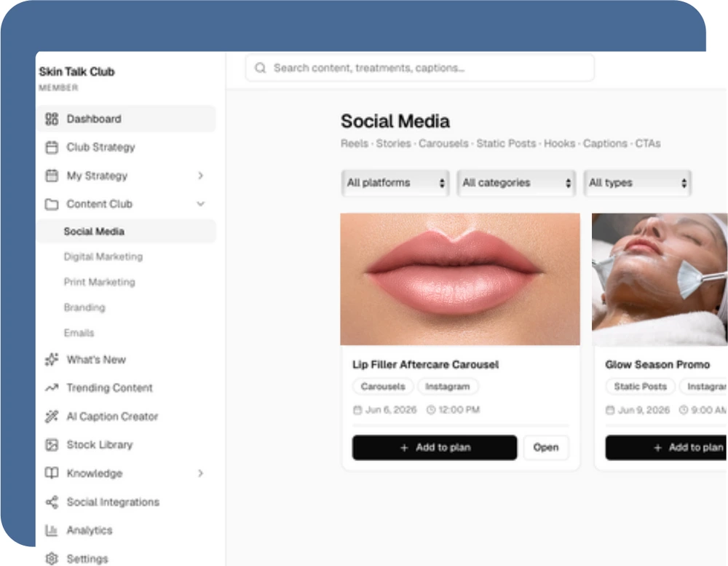Click the search content input field
The image size is (728, 566).
pos(420,68)
